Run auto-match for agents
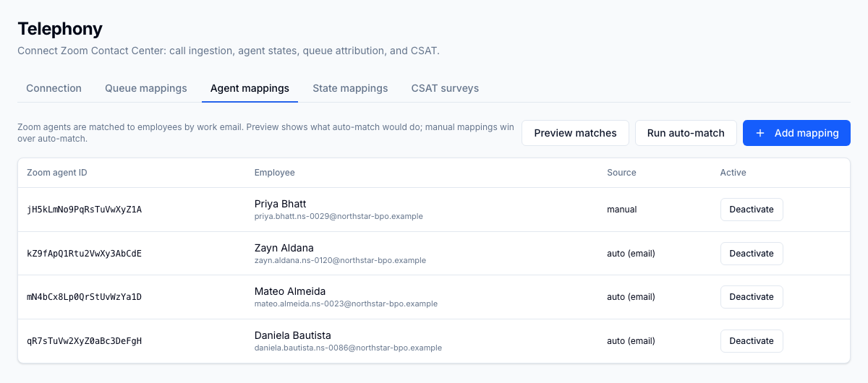Screen dimensions: 868x383 (x=686, y=133)
